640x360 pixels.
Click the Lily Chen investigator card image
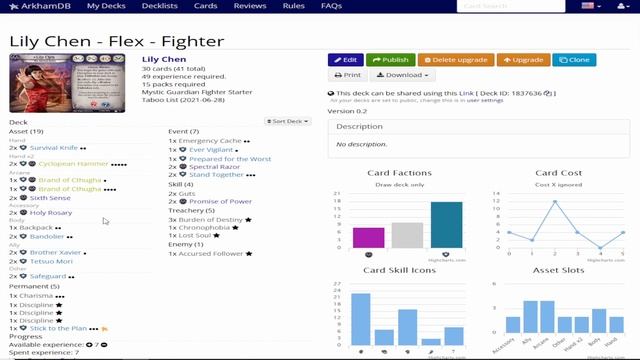tap(67, 83)
